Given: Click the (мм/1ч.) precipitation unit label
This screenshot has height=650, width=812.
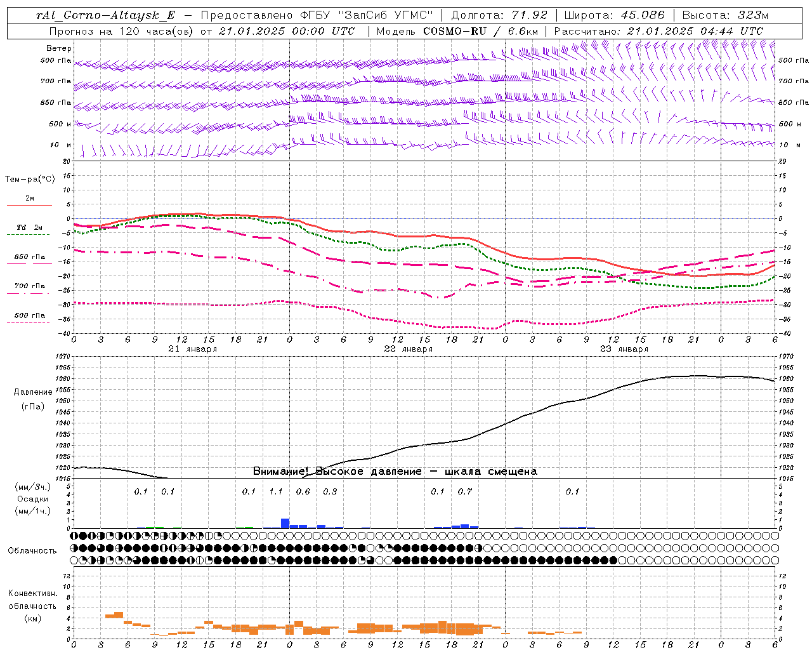Looking at the screenshot, I should pos(33,511).
